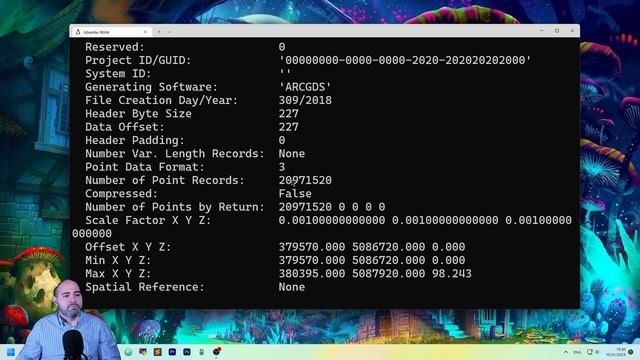Image resolution: width=640 pixels, height=360 pixels.
Task: Click the ENG language indicator
Action: pyautogui.click(x=577, y=352)
